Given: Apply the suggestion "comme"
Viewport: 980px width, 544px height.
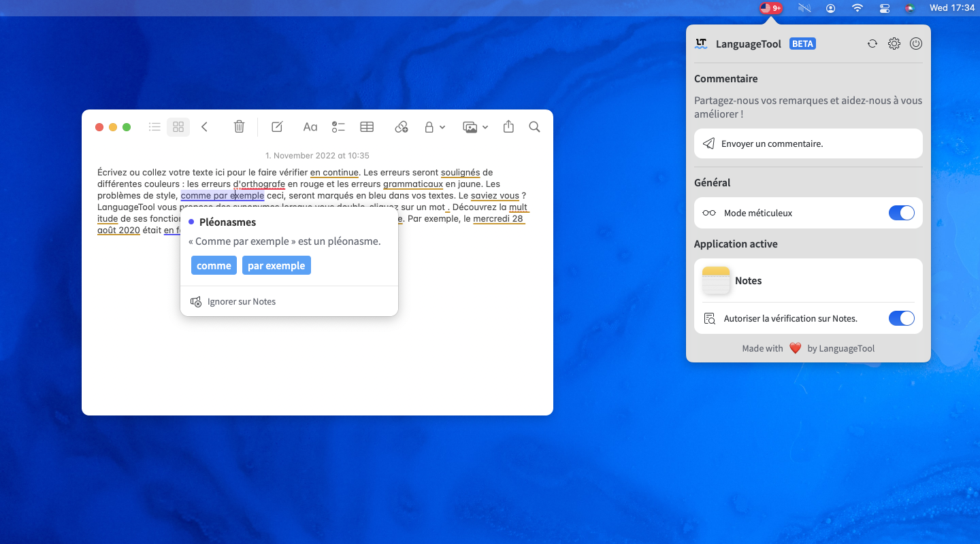Looking at the screenshot, I should (214, 265).
